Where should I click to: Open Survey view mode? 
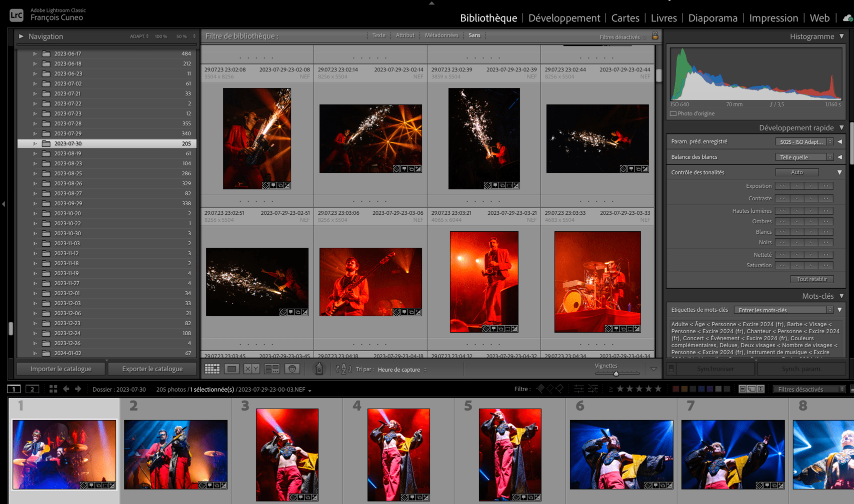coord(272,369)
